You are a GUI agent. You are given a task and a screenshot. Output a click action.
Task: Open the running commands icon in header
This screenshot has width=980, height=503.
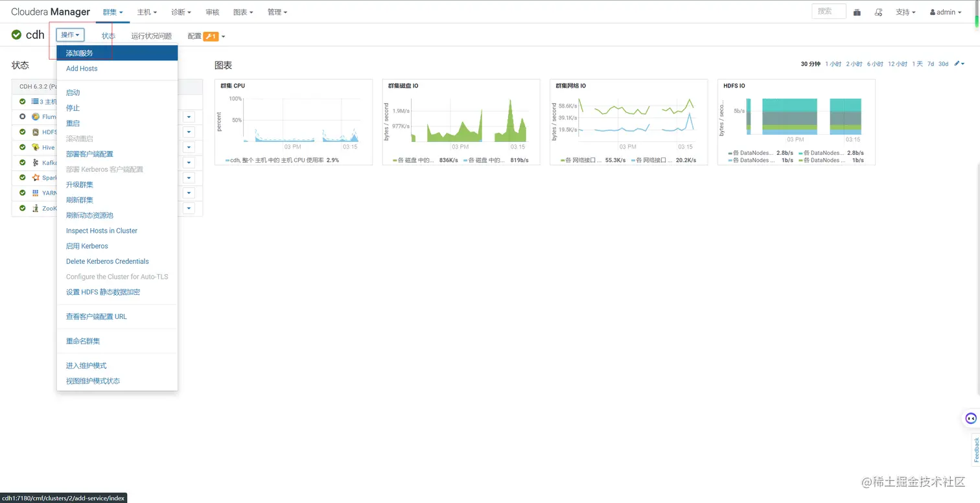pos(879,12)
